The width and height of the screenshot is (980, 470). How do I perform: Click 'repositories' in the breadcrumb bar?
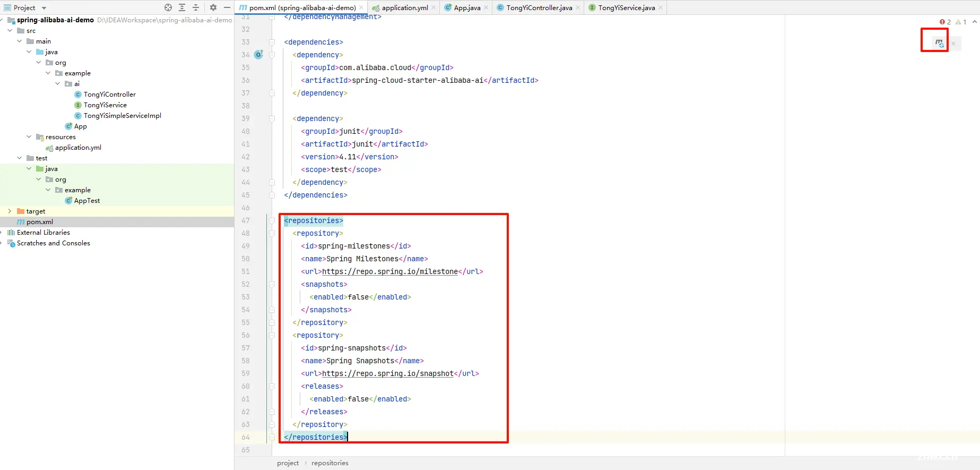coord(330,463)
